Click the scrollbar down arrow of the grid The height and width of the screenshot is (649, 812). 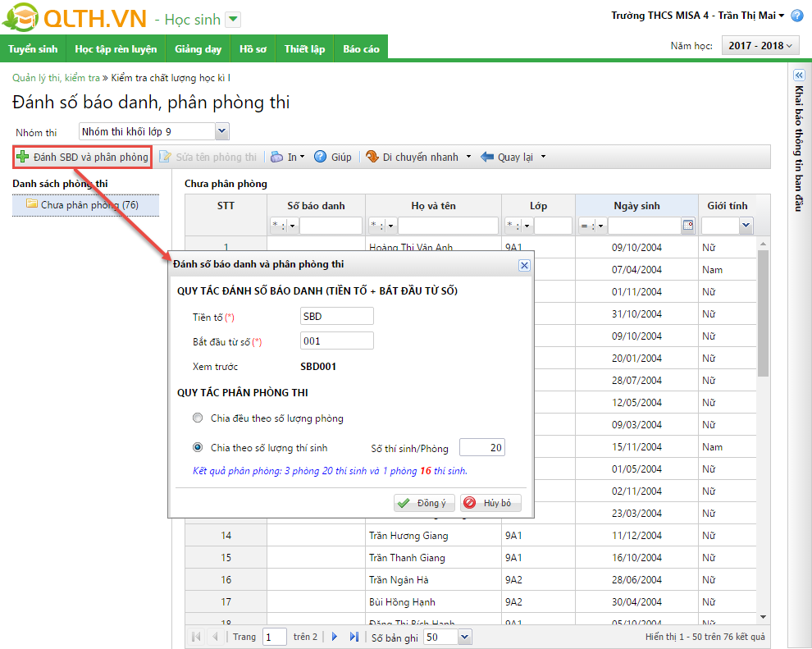tap(763, 616)
